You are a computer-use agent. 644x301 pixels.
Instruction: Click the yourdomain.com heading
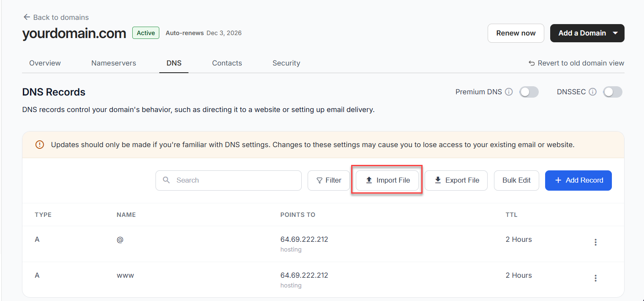click(x=74, y=33)
